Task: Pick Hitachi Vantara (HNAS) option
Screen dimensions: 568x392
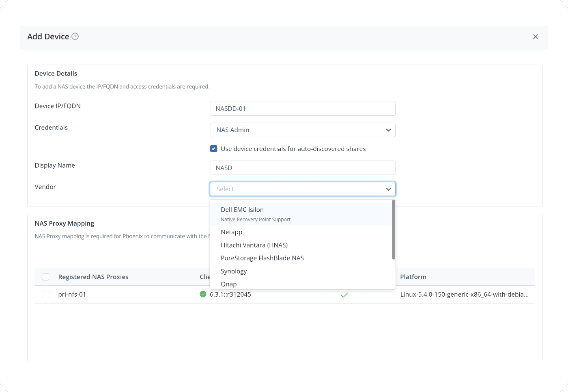Action: click(x=254, y=245)
